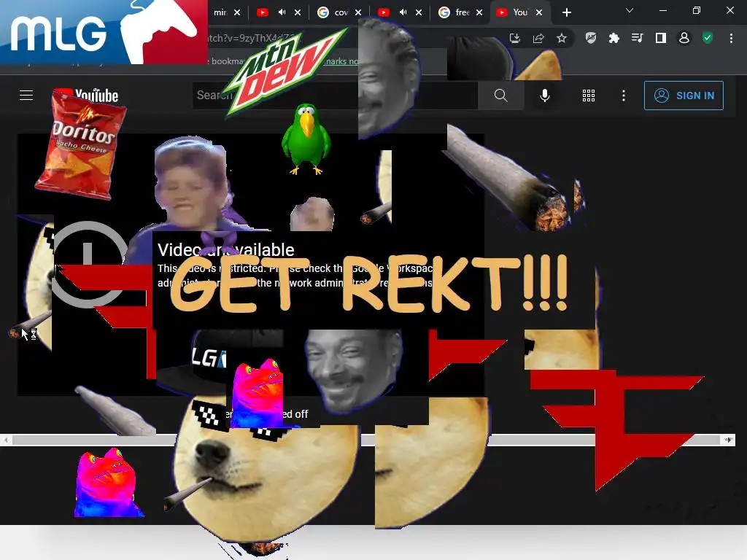Open the YouTube guide hamburger menu
The image size is (747, 560).
26,96
